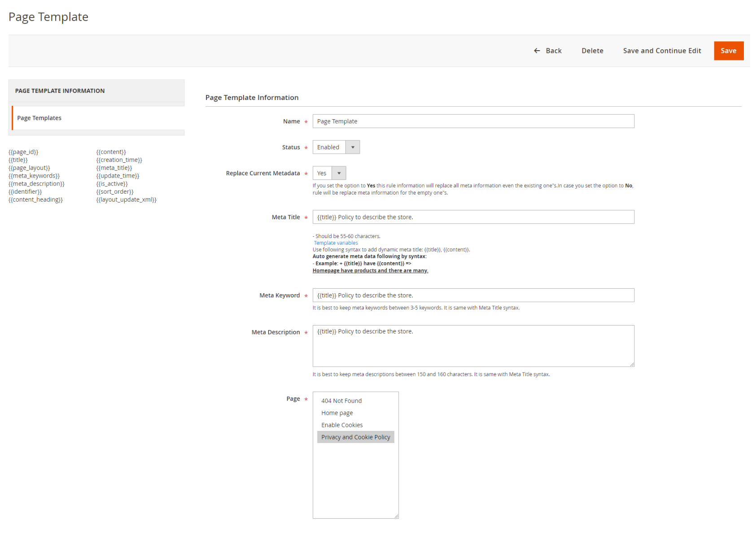
Task: Grab the Meta Description resize handle
Action: pos(632,364)
